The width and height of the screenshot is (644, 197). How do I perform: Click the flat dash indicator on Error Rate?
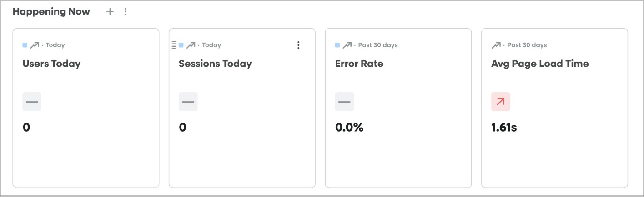pyautogui.click(x=344, y=102)
